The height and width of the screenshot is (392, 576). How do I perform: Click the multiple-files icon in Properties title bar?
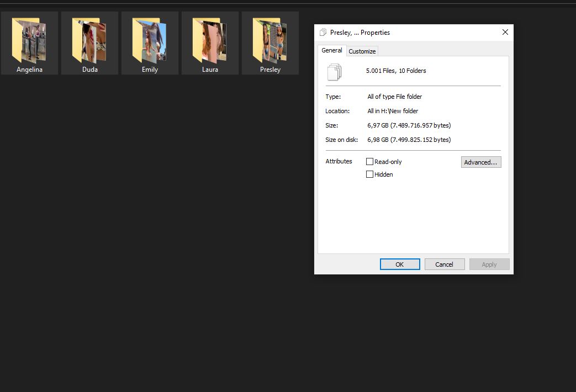[323, 33]
